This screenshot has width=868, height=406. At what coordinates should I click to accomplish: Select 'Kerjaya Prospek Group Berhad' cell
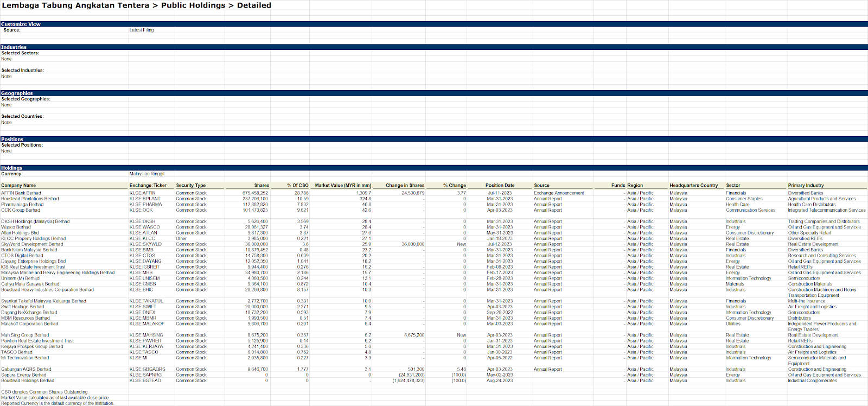(32, 347)
